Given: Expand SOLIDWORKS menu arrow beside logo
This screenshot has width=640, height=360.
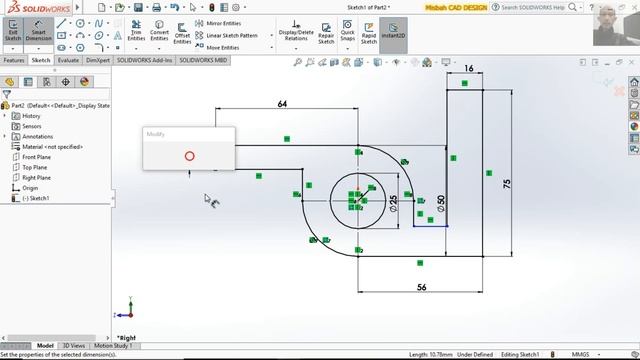Looking at the screenshot, I should (77, 7).
